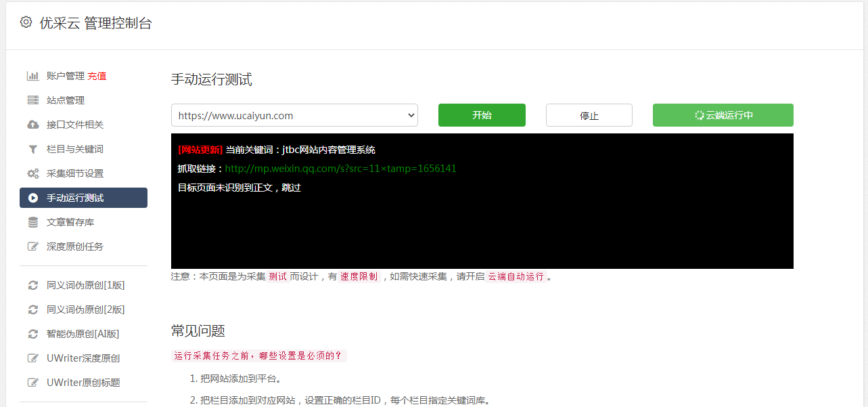Click the refresh icon for 同义词伪原创[2版]

[x=32, y=309]
